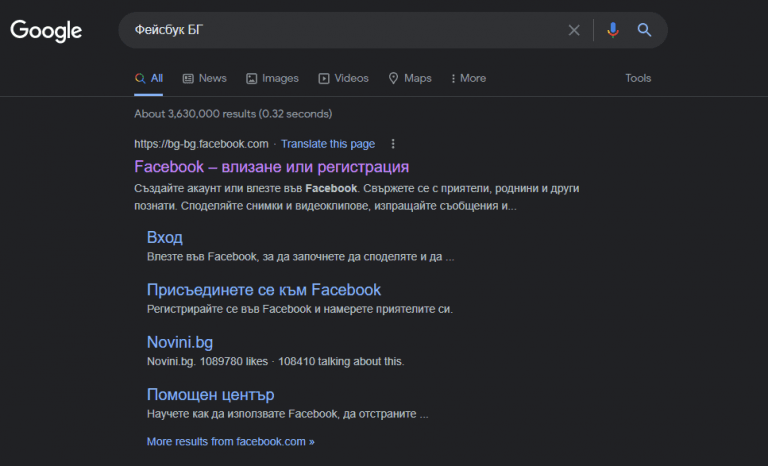This screenshot has width=768, height=466.
Task: Click More results from facebook.com
Action: point(230,441)
